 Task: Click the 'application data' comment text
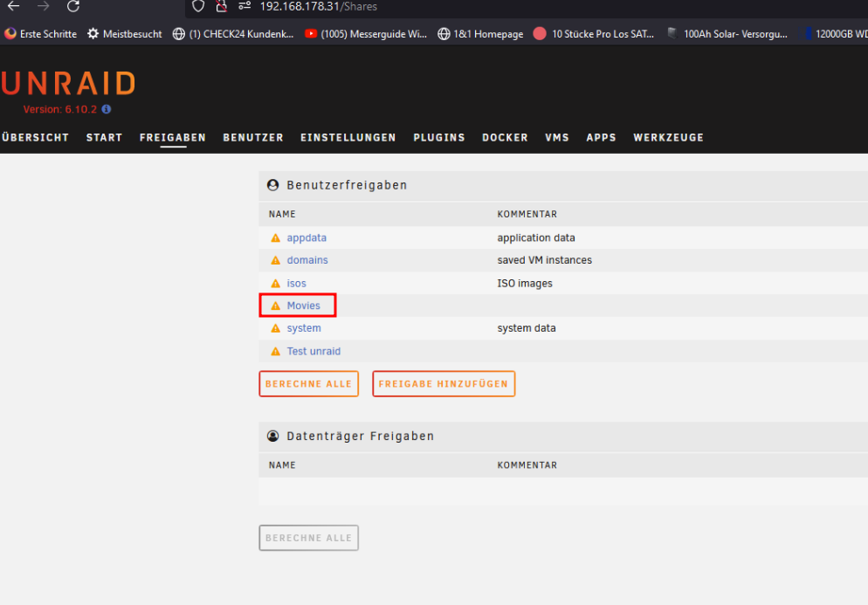tap(536, 238)
